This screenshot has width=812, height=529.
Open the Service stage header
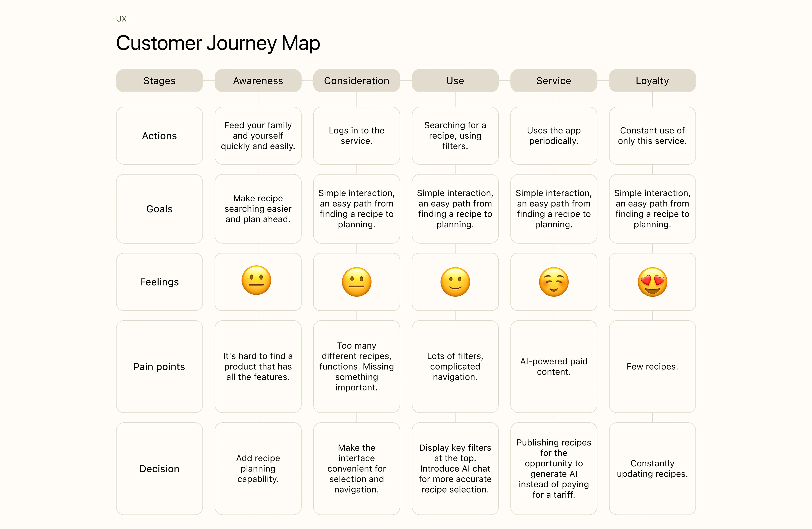tap(554, 81)
